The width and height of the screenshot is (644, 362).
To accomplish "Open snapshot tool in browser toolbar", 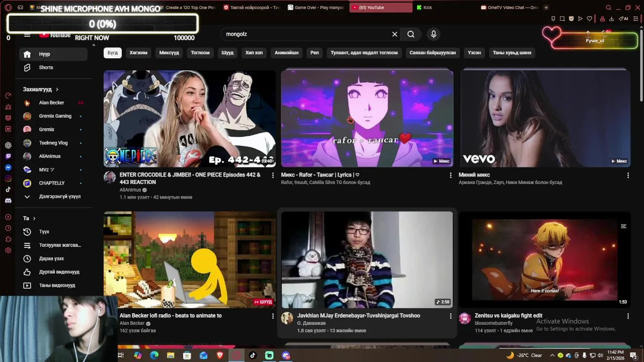I will (562, 19).
